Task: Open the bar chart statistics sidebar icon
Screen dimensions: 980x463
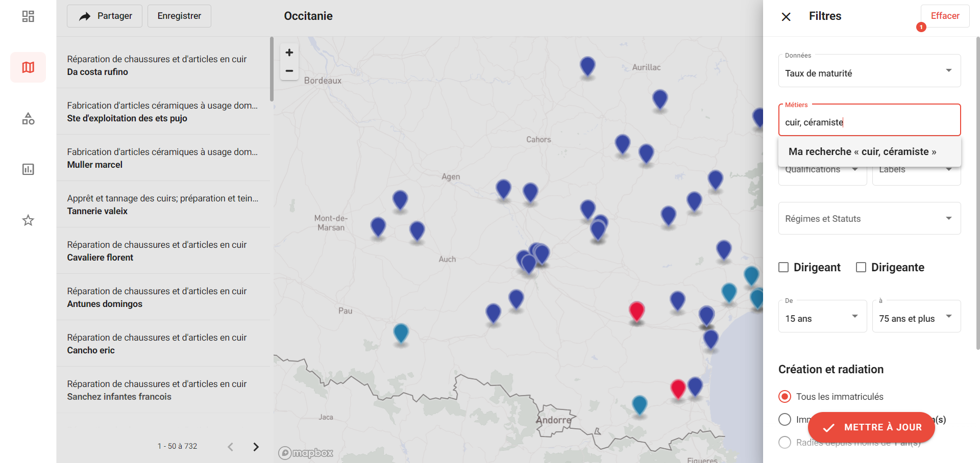Action: coord(28,169)
